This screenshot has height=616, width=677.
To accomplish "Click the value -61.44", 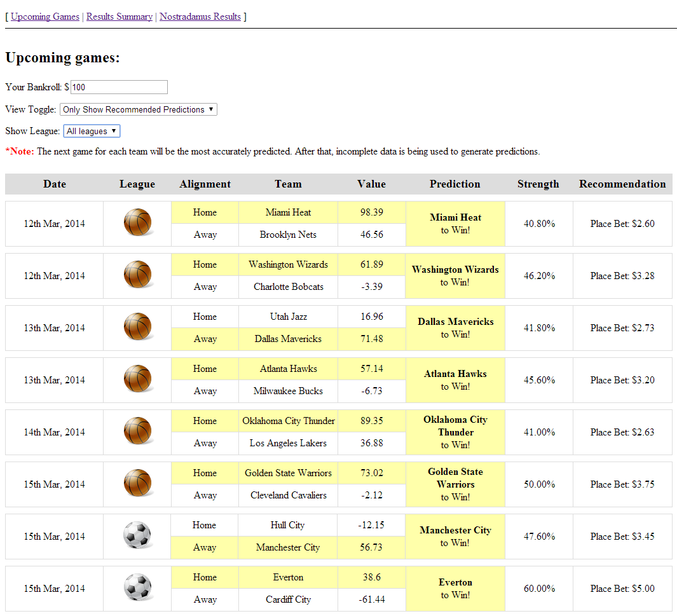I will click(x=372, y=600).
